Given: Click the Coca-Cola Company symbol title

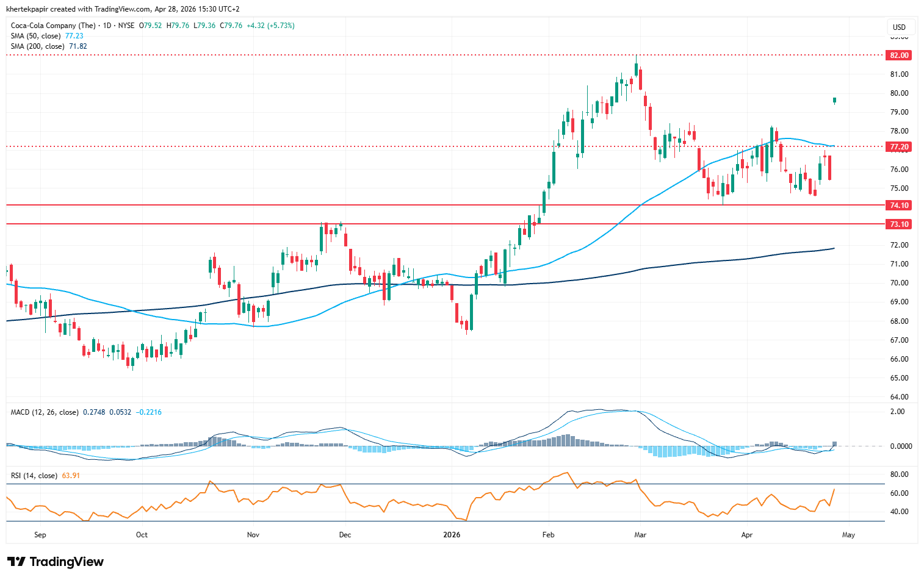Looking at the screenshot, I should coord(53,26).
